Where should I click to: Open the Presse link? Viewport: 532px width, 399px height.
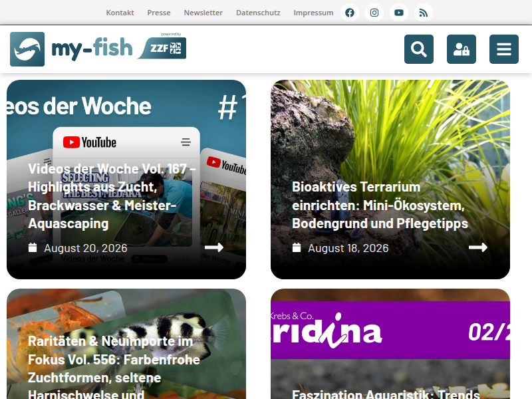(159, 13)
